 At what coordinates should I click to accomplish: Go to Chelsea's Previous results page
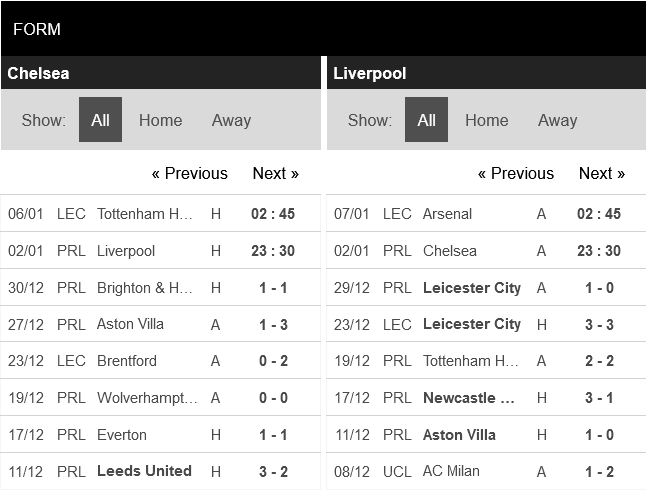pyautogui.click(x=189, y=173)
